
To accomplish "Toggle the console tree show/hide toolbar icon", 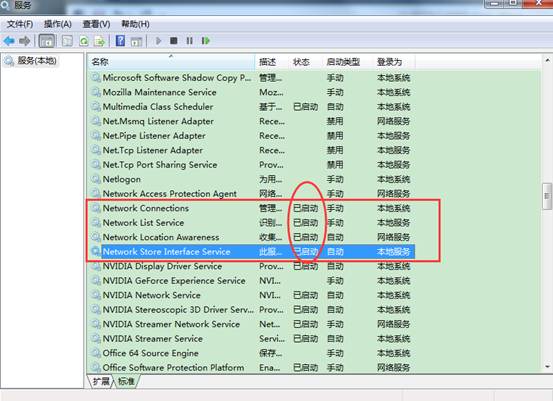I will 47,41.
